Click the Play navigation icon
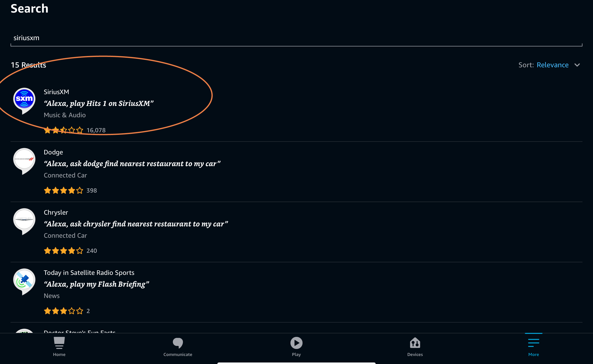Viewport: 593px width, 364px height. pos(296,347)
